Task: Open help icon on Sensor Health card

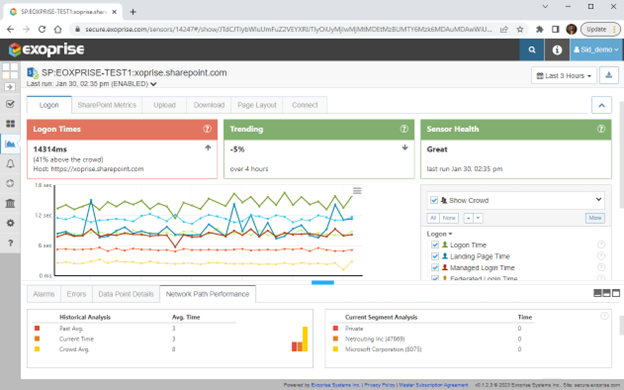Action: (601, 129)
